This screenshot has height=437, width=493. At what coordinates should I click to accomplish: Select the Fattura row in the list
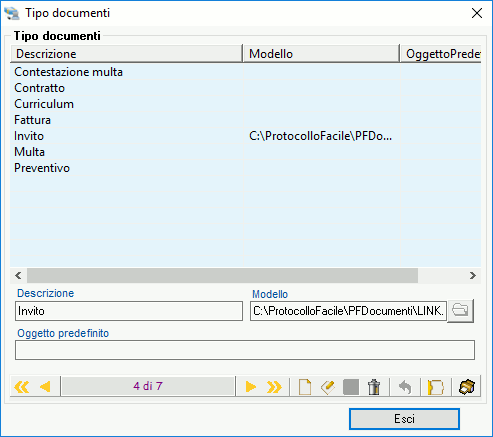tap(245, 120)
